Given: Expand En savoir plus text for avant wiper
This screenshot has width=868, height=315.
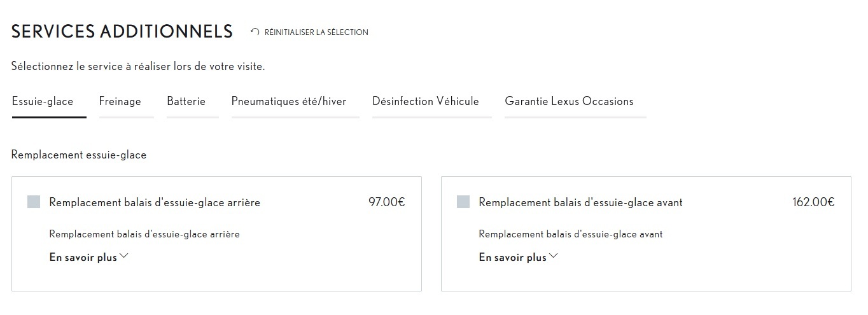Looking at the screenshot, I should [x=513, y=258].
